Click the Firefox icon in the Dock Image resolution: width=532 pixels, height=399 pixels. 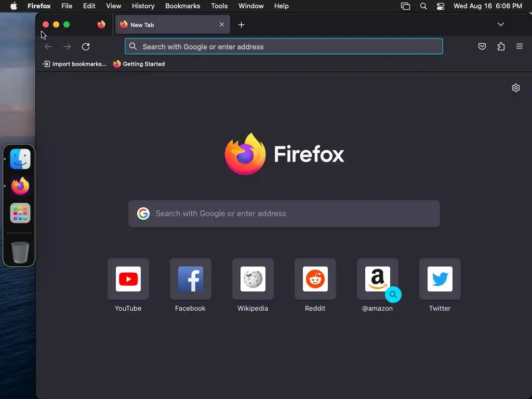coord(20,186)
